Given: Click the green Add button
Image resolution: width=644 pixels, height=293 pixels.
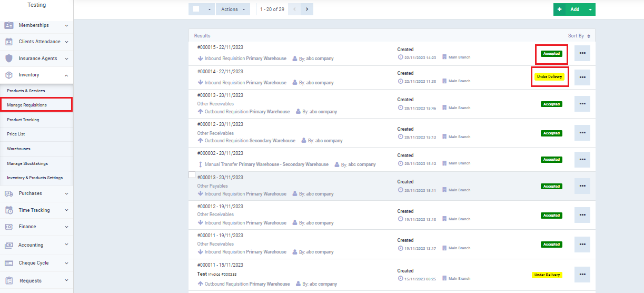Looking at the screenshot, I should coord(570,9).
